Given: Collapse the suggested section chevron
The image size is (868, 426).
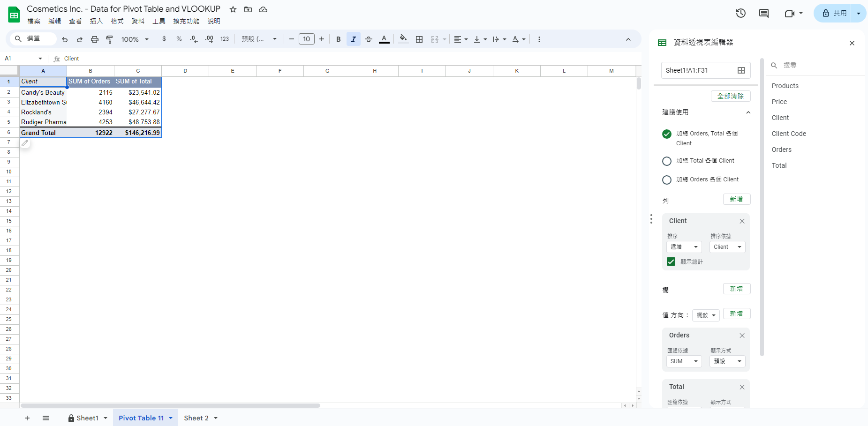Looking at the screenshot, I should point(748,112).
